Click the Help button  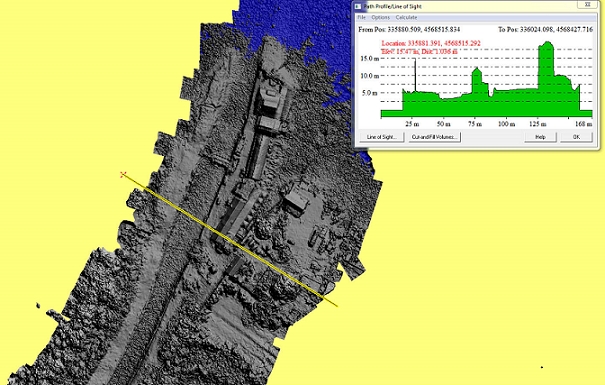click(x=540, y=137)
